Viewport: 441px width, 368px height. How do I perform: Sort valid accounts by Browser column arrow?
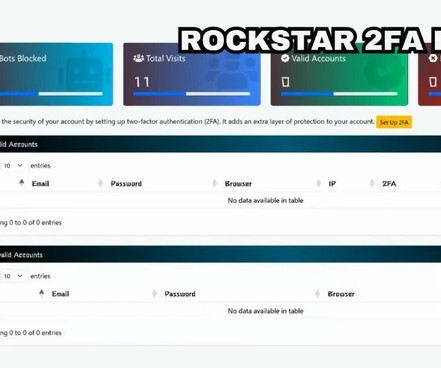pos(215,183)
